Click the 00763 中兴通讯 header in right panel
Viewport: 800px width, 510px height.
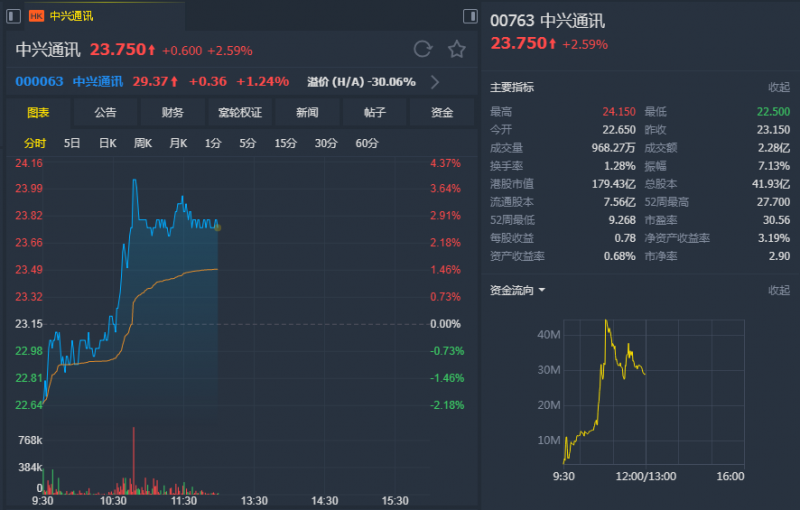click(x=547, y=21)
